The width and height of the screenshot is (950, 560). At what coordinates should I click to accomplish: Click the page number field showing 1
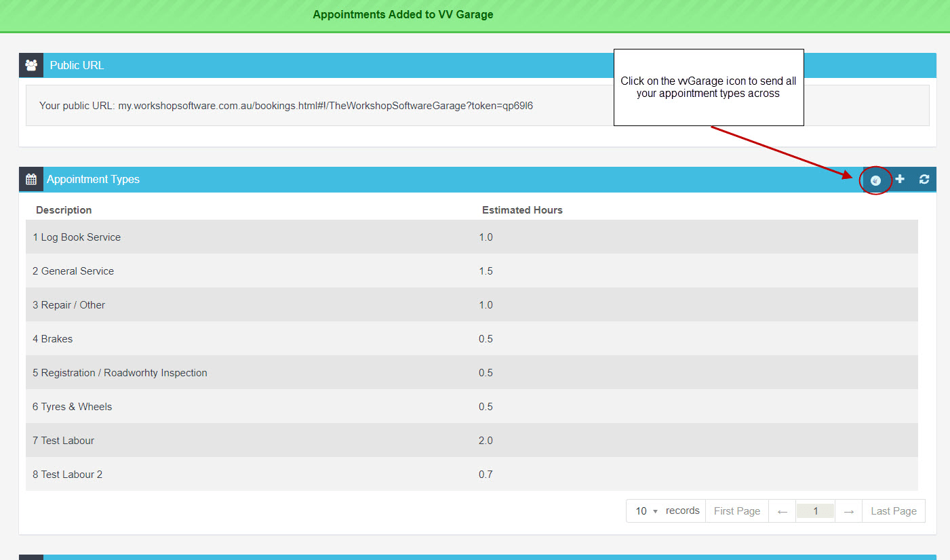click(815, 511)
